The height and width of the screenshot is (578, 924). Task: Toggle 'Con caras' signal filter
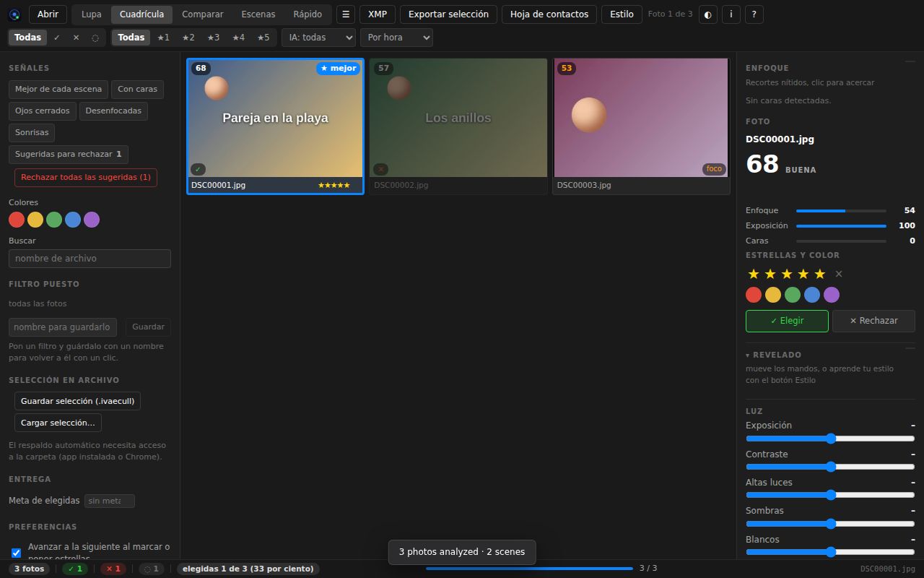pos(137,90)
